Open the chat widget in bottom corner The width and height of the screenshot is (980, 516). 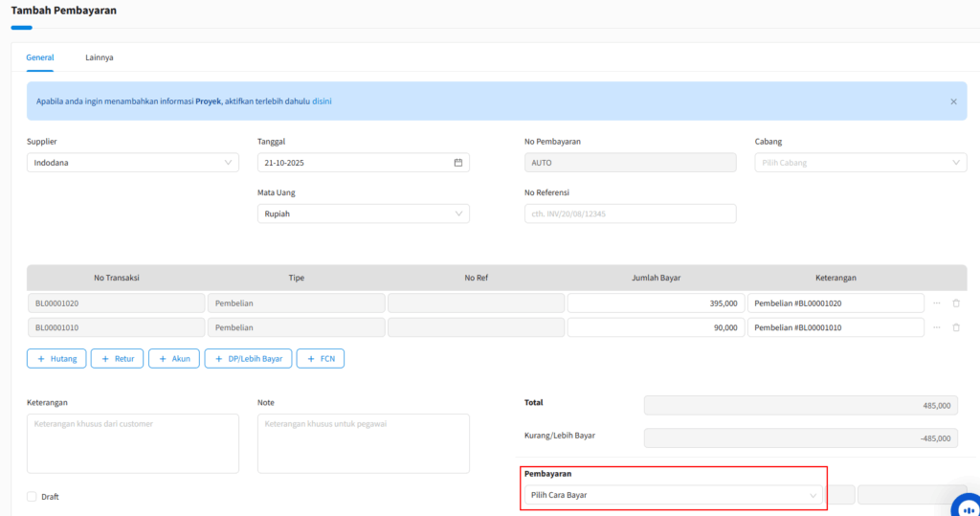(965, 504)
